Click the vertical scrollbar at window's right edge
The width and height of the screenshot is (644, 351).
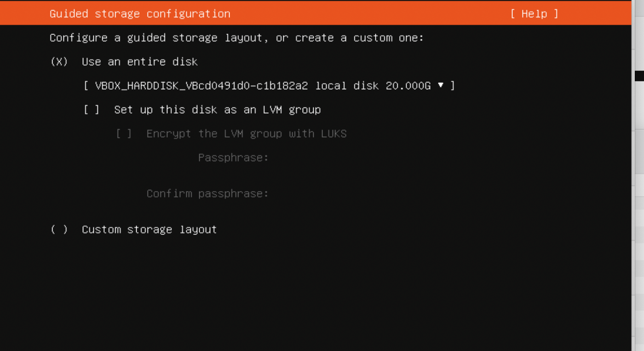click(638, 184)
